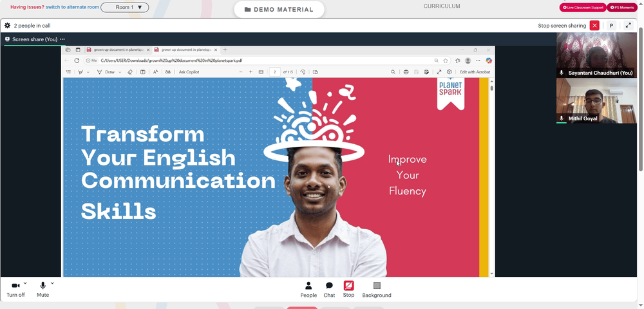Select the PDF Highlight tool
644x309 pixels.
click(x=80, y=72)
